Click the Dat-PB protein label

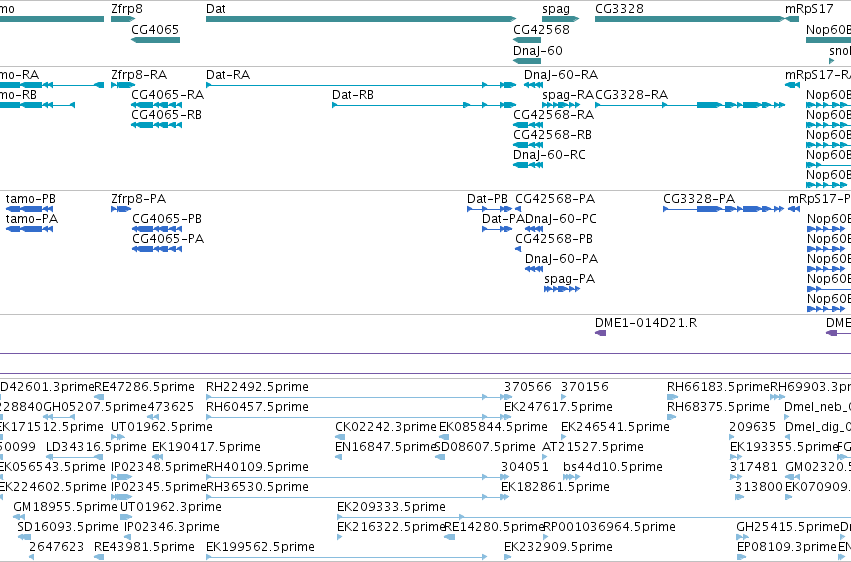coord(487,199)
